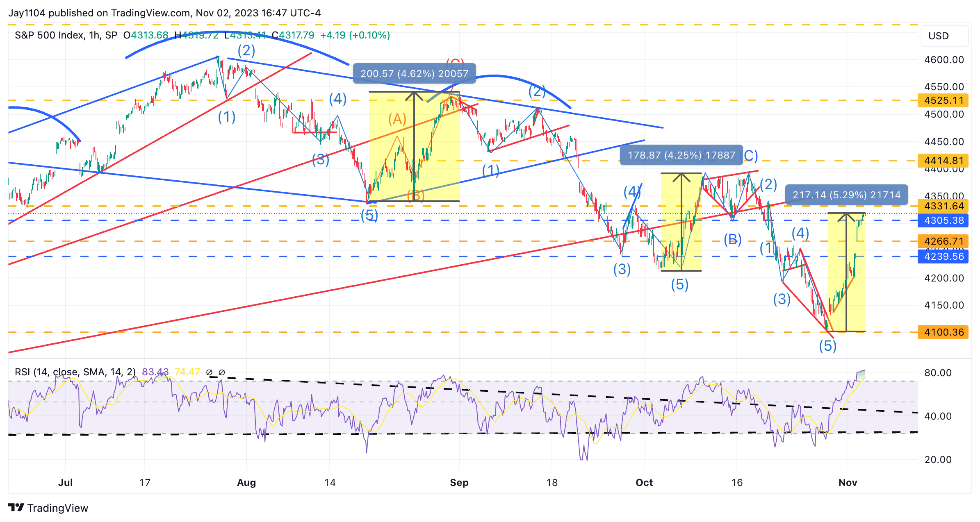
Task: Click the 178.87 (4.25%) measurement label
Action: point(681,155)
